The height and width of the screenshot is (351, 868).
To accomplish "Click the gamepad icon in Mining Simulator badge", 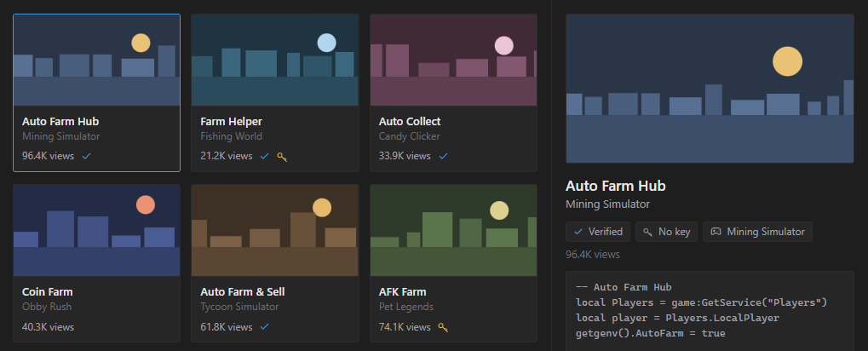I will coord(716,232).
